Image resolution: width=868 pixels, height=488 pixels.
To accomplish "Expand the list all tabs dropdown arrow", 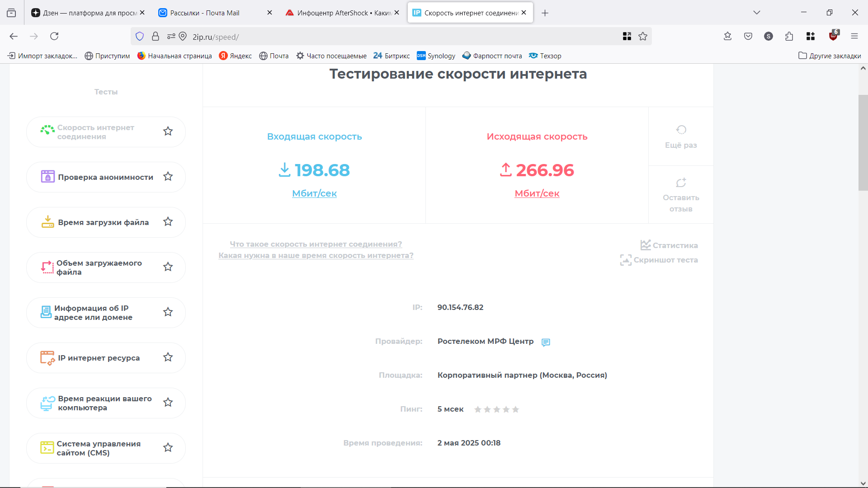I will pyautogui.click(x=756, y=13).
